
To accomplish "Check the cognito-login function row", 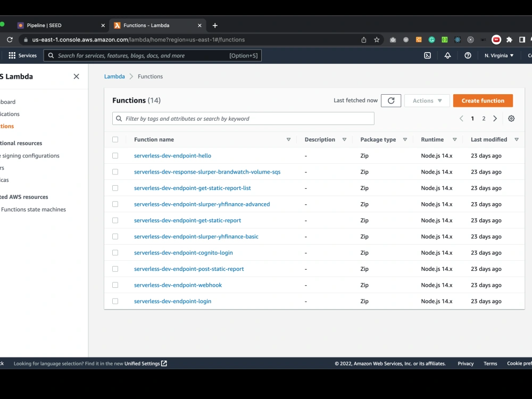I will (x=115, y=253).
